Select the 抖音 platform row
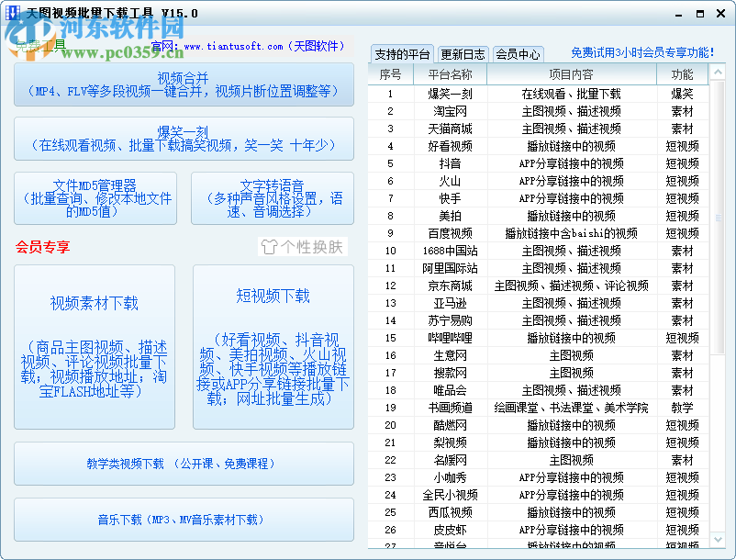This screenshot has height=560, width=736. [x=539, y=163]
